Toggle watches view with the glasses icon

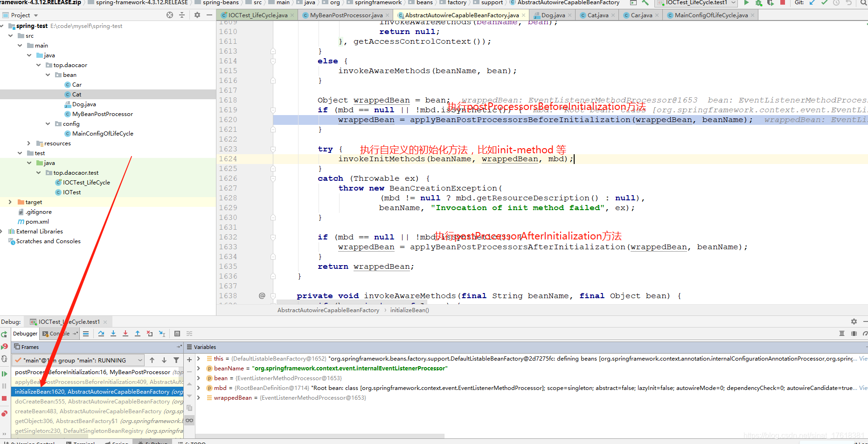click(189, 420)
